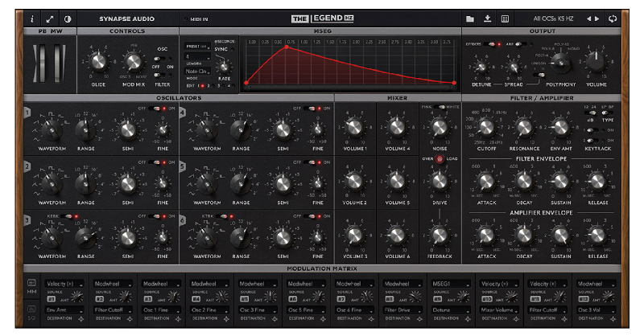
Task: Select MSEG edit slot 3
Action: pyautogui.click(x=221, y=86)
